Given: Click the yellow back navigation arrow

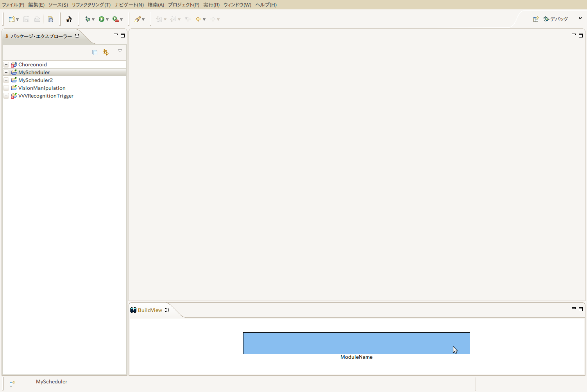Looking at the screenshot, I should click(199, 19).
